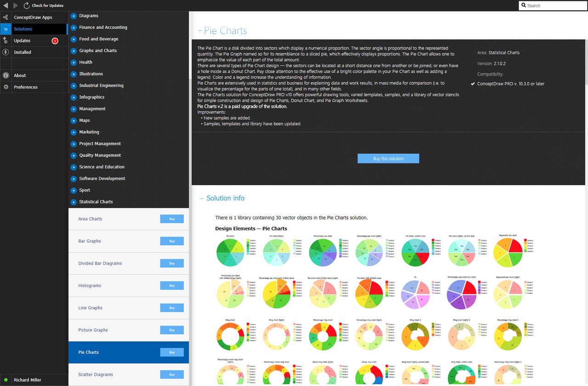Click in the Search field
The height and width of the screenshot is (386, 588).
click(x=553, y=6)
